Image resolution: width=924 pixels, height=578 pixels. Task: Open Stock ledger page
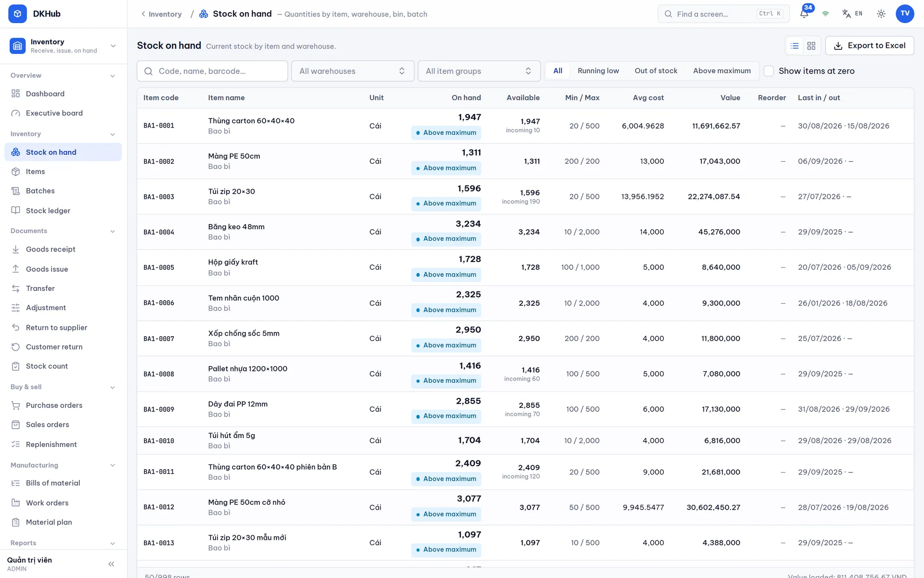(x=63, y=210)
